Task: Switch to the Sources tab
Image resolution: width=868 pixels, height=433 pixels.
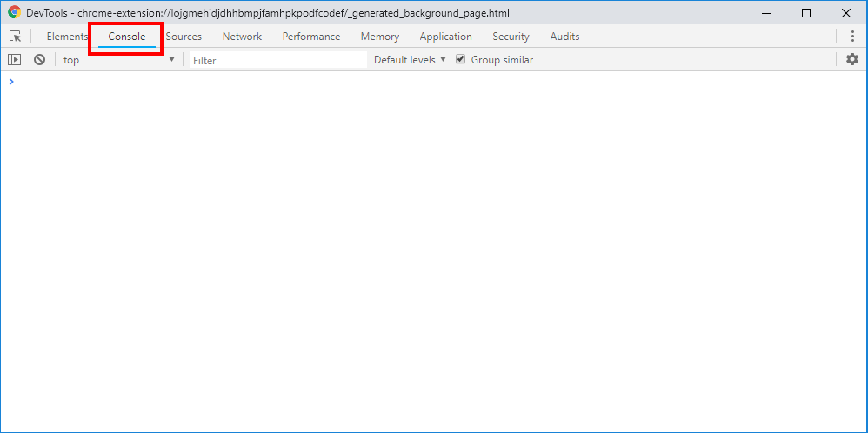Action: point(184,37)
